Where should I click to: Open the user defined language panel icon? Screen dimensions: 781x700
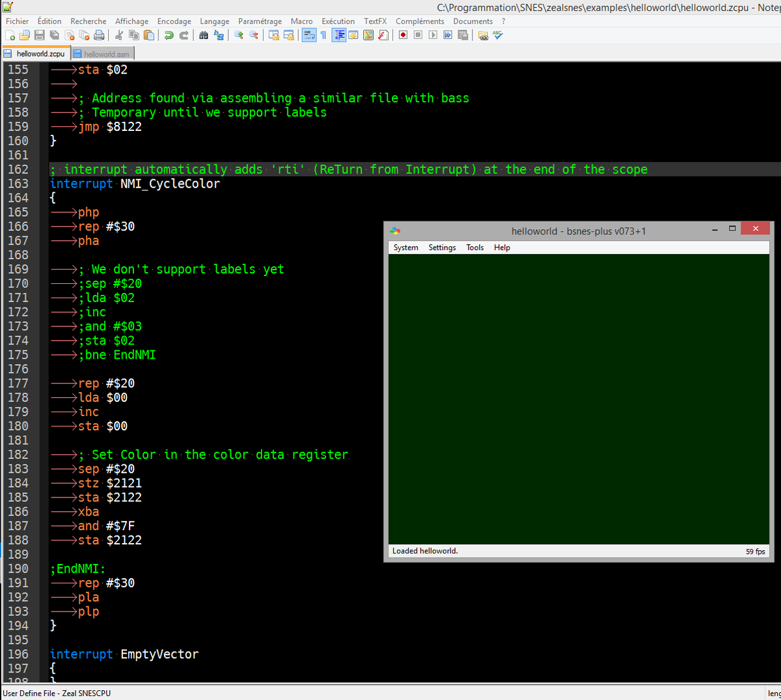tap(353, 35)
